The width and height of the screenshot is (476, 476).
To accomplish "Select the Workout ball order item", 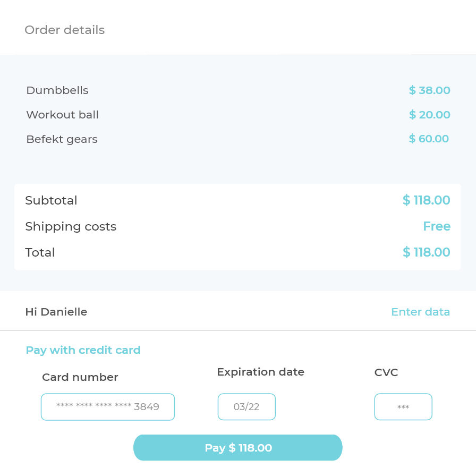I will (x=62, y=115).
